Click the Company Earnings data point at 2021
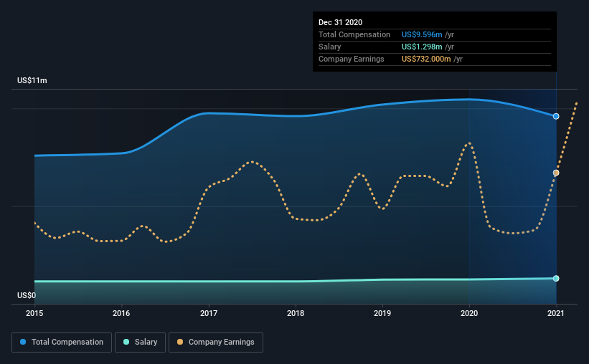589x364 pixels. pos(556,173)
